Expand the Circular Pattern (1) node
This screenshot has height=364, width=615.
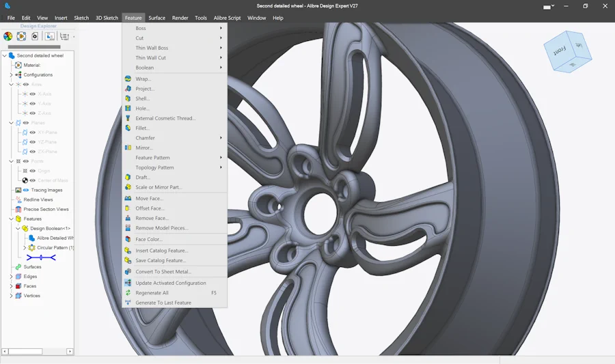(25, 248)
